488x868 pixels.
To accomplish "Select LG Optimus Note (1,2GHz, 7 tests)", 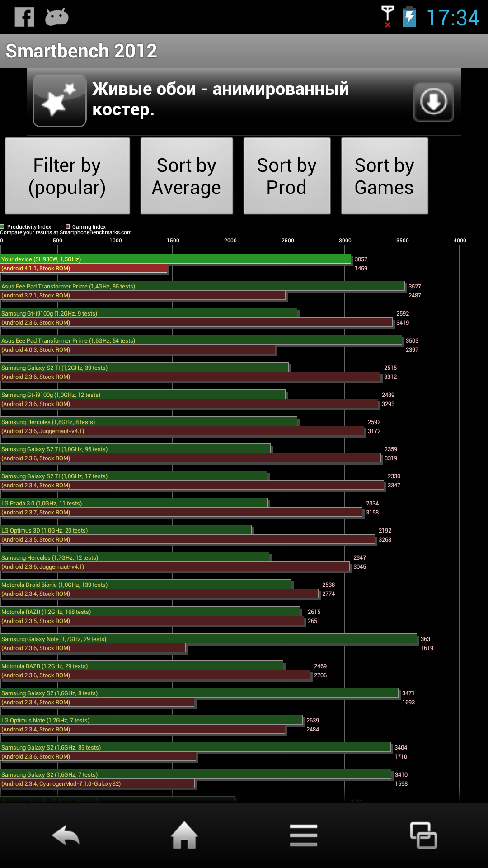I will pos(151,725).
